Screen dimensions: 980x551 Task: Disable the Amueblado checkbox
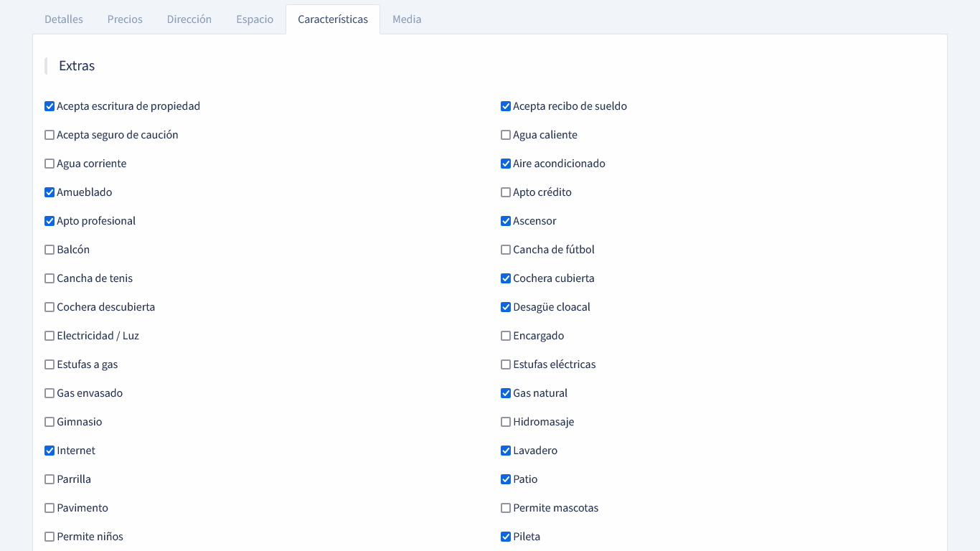(x=50, y=192)
